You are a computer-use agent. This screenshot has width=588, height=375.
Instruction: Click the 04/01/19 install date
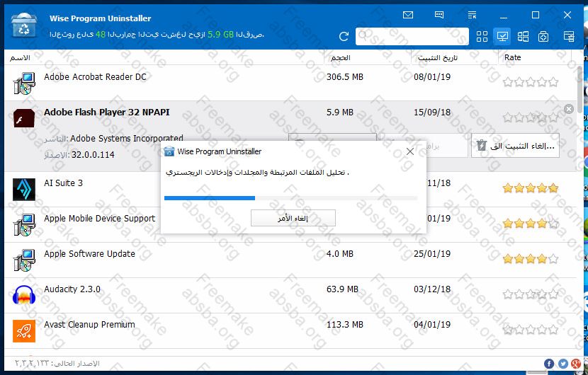[x=432, y=325]
